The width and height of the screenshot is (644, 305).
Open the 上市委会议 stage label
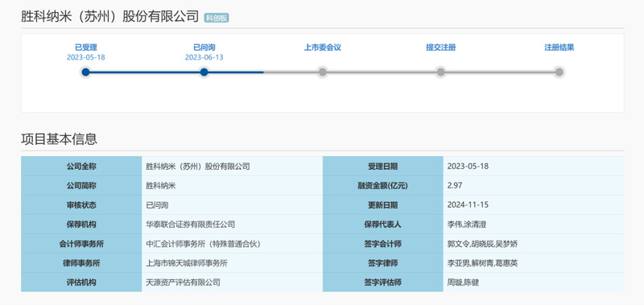(323, 47)
